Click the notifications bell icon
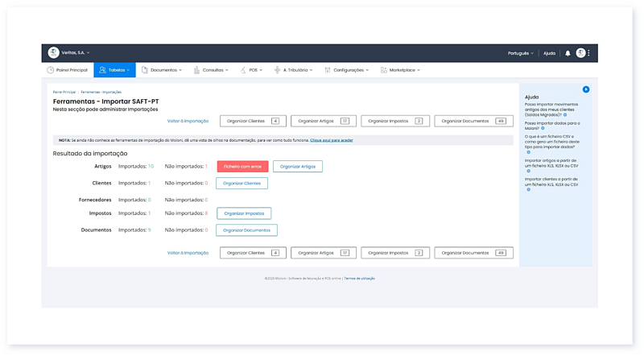 (x=568, y=53)
